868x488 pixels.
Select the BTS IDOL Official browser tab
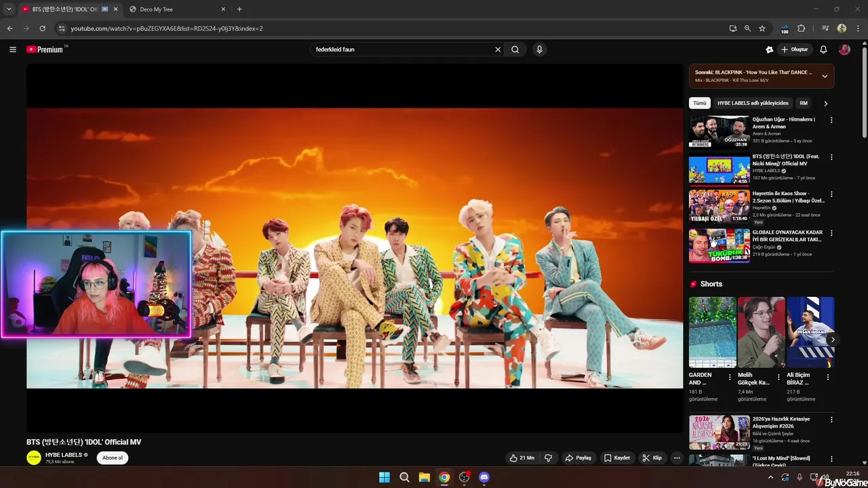click(64, 9)
